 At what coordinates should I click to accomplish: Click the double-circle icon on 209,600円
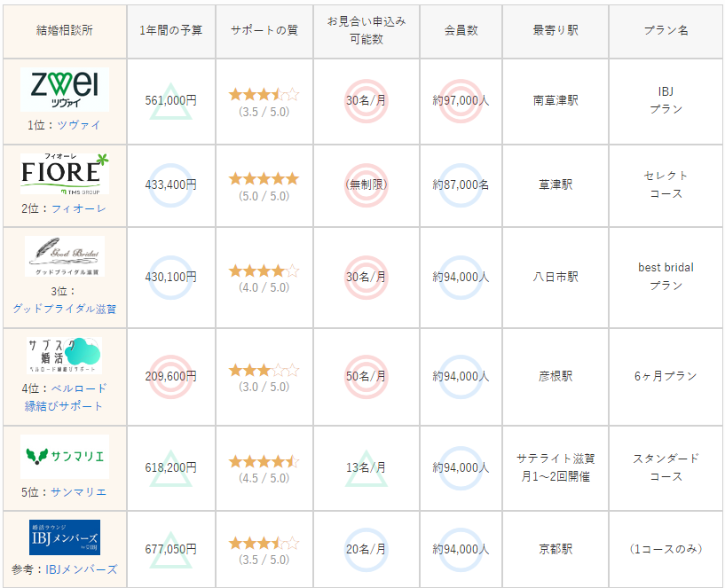170,376
